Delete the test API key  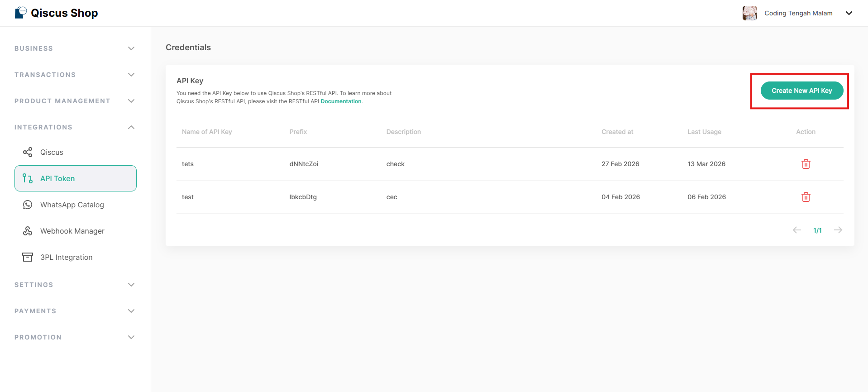click(806, 197)
